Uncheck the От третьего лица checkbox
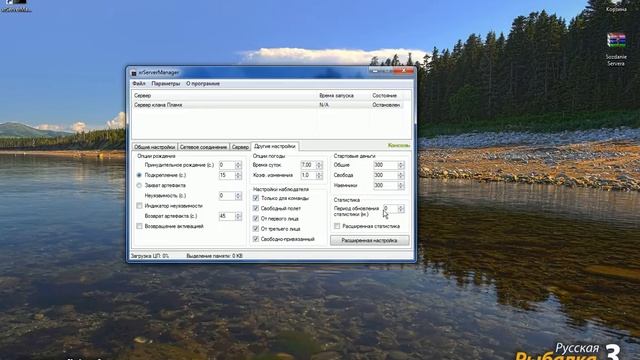The height and width of the screenshot is (360, 640). tap(256, 229)
